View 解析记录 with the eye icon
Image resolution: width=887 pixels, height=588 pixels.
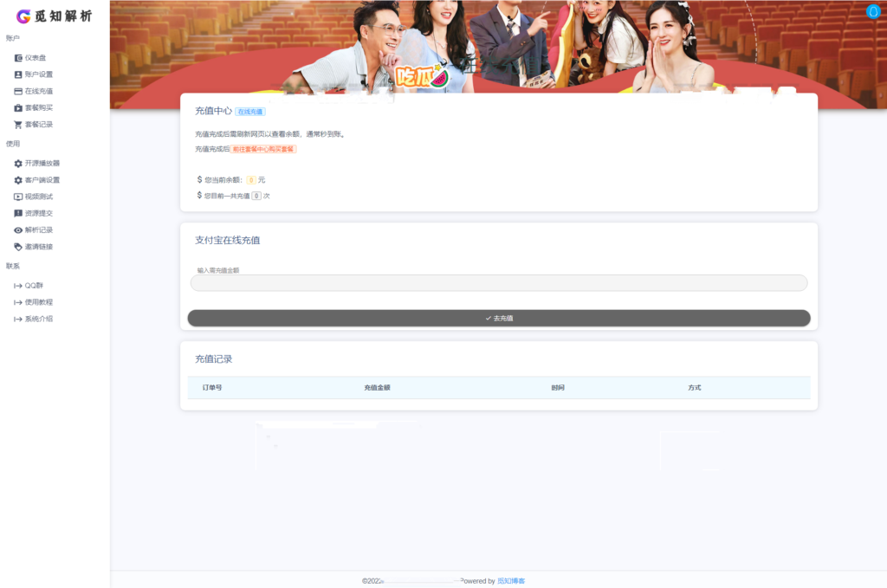click(36, 229)
